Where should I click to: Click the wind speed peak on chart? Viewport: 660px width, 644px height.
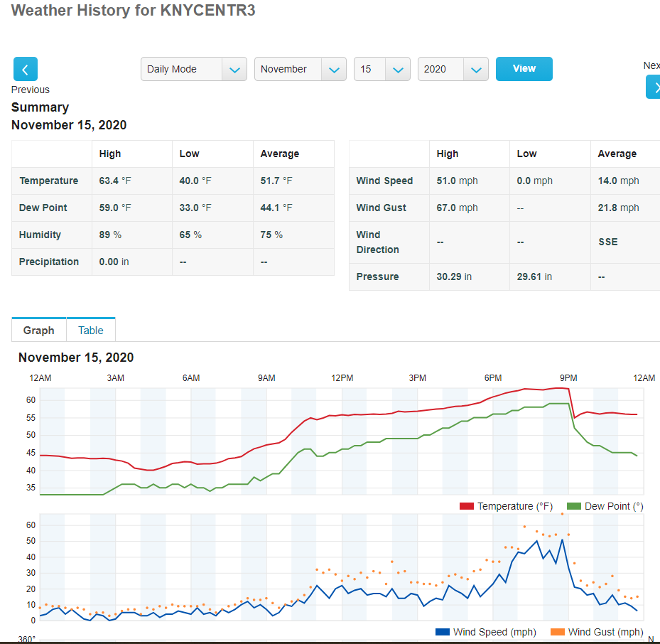(x=562, y=540)
